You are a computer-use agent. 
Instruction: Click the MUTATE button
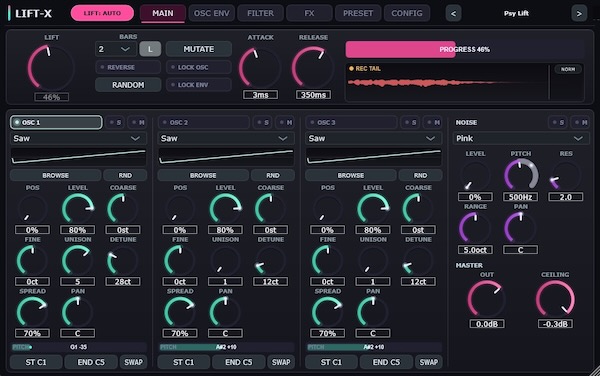(x=199, y=49)
